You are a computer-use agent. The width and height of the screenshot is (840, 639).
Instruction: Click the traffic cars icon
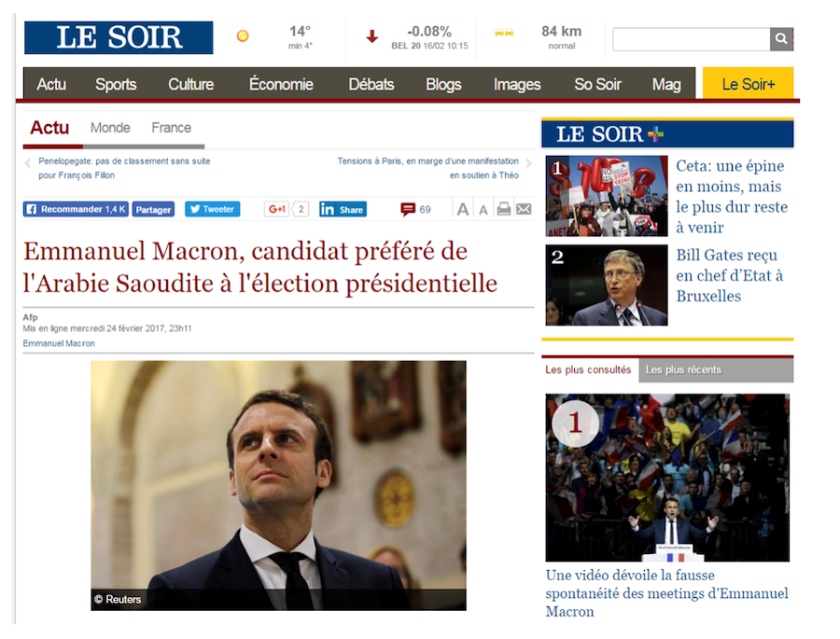point(504,33)
